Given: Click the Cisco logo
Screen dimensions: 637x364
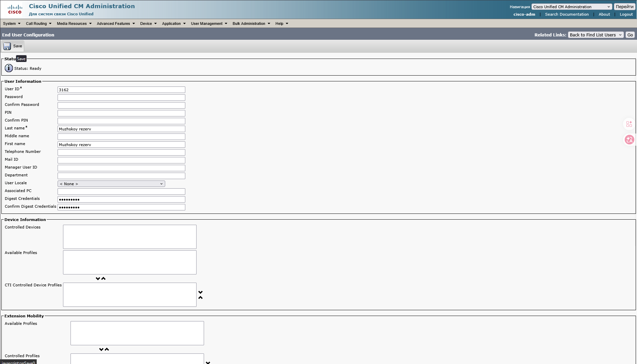Looking at the screenshot, I should click(x=15, y=9).
